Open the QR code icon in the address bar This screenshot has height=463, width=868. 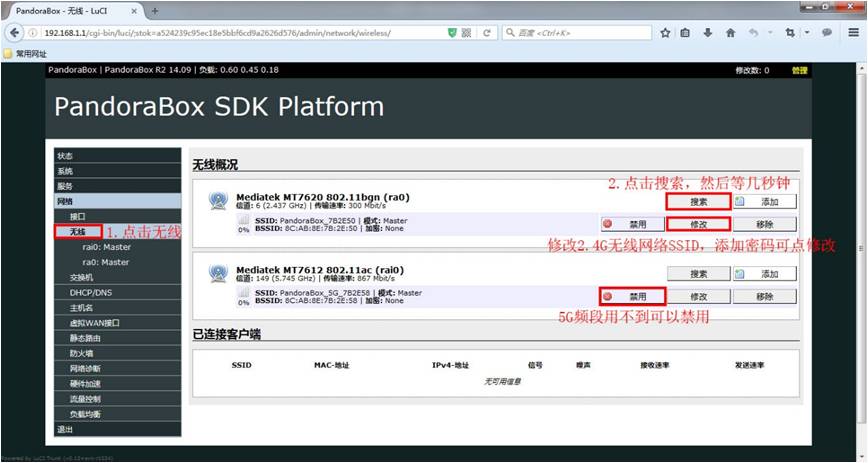(467, 33)
